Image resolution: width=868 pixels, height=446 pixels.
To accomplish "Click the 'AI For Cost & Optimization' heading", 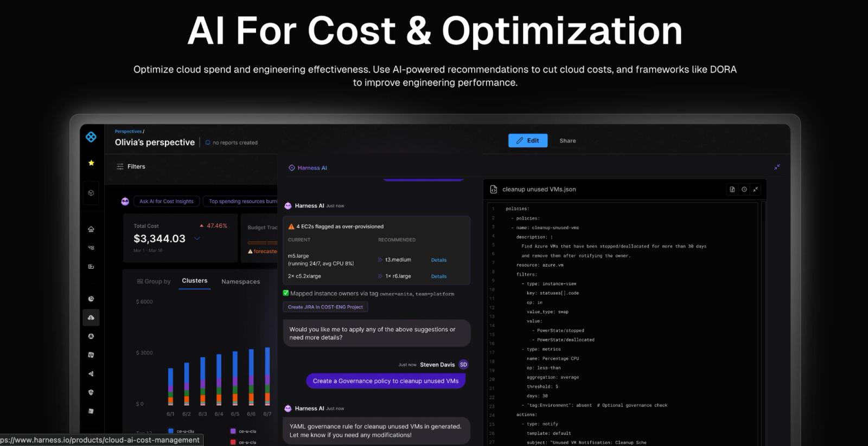I will [x=435, y=31].
